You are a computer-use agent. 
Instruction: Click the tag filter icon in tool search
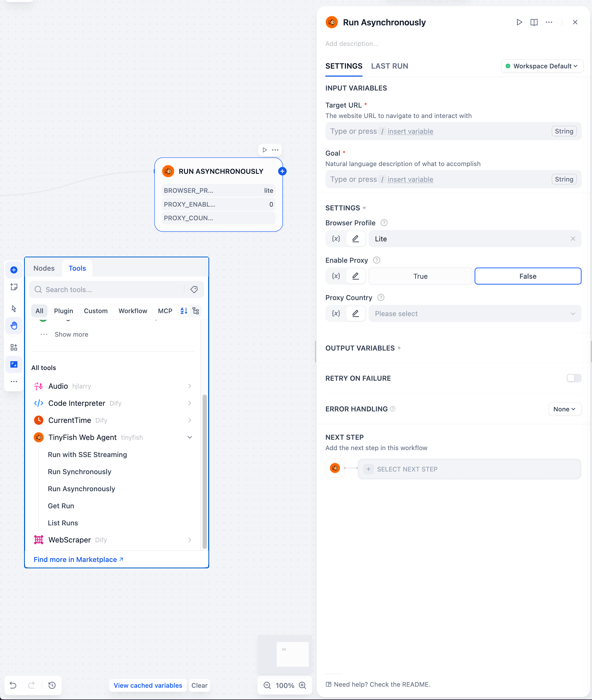[x=194, y=289]
